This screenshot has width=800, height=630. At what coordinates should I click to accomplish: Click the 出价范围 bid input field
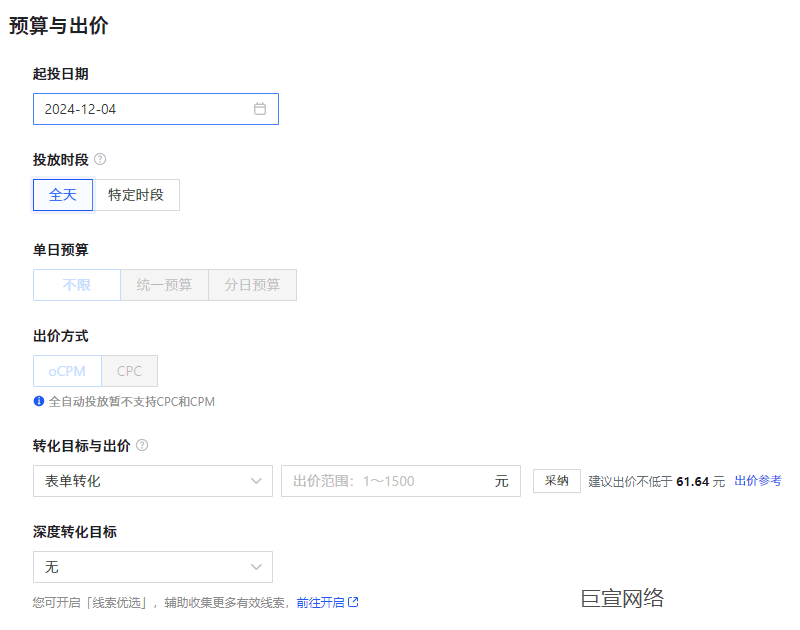pos(390,481)
